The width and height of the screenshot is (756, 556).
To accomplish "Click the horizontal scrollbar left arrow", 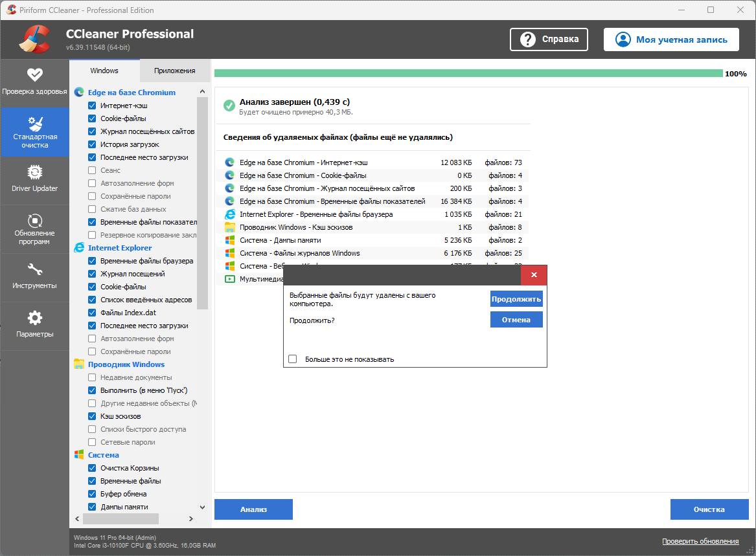I will 77,518.
